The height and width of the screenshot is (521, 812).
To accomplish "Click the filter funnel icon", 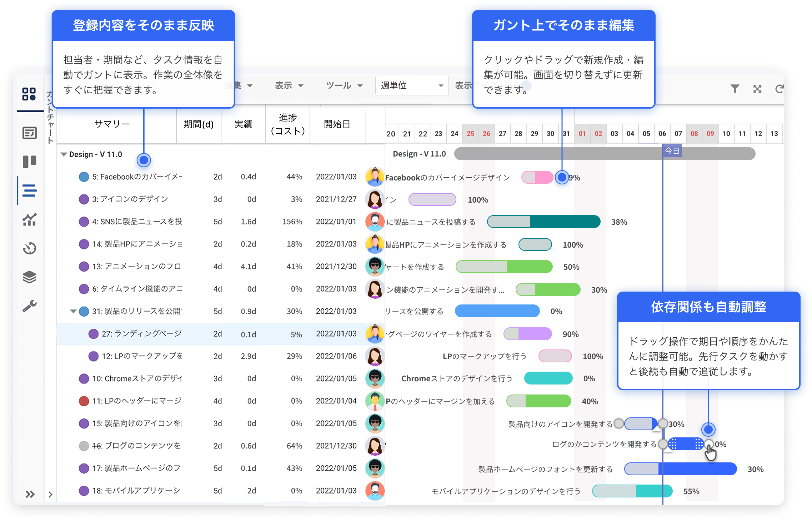I will 735,89.
